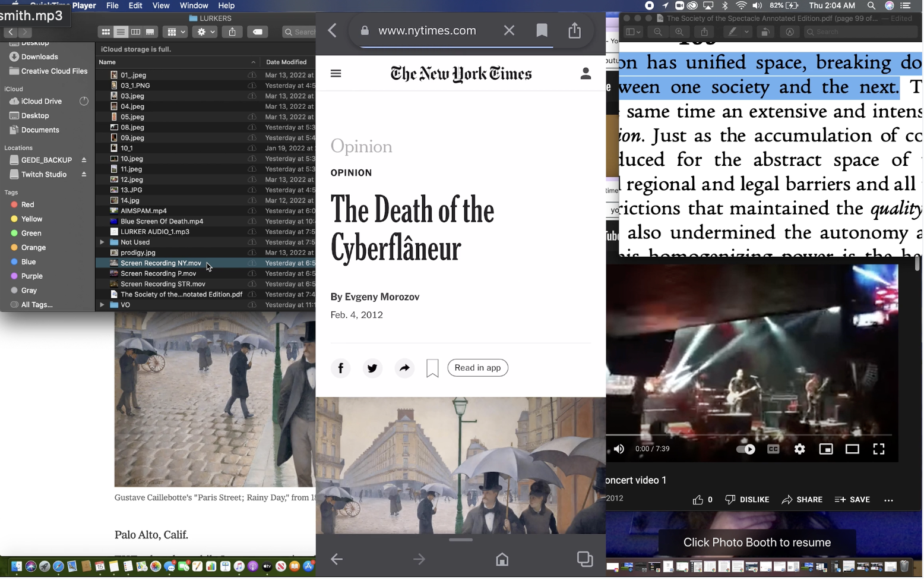
Task: Click the article share arrow icon
Action: [x=404, y=368]
